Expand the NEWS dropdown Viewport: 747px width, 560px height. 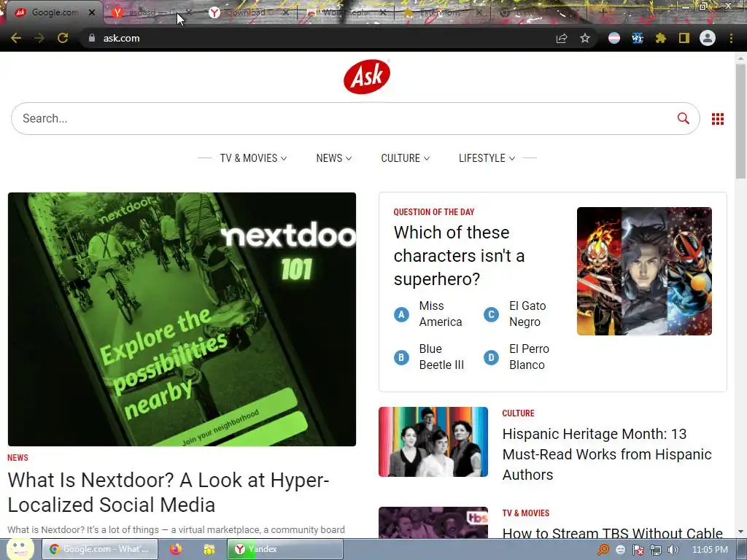(x=333, y=158)
